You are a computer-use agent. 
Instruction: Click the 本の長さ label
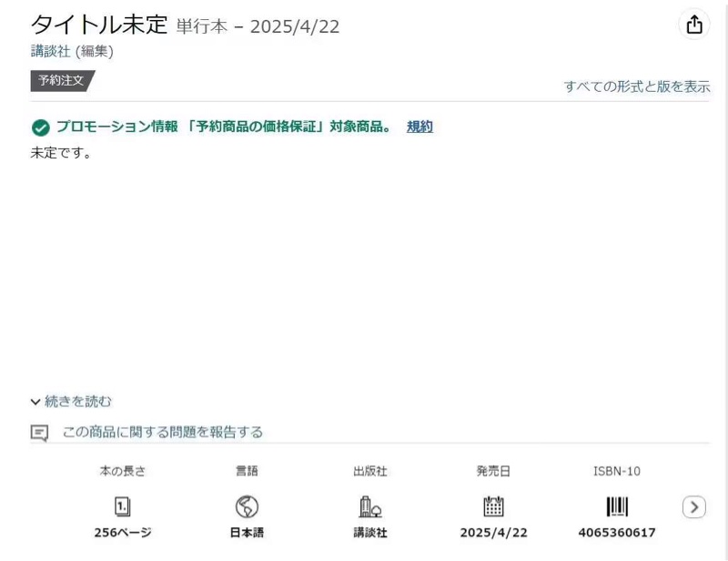coord(123,472)
